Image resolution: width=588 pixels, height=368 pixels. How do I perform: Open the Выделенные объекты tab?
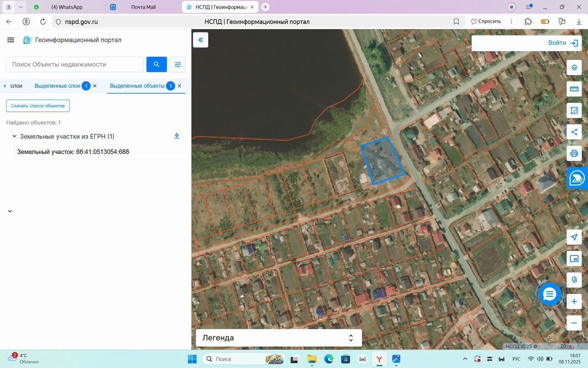tap(137, 86)
